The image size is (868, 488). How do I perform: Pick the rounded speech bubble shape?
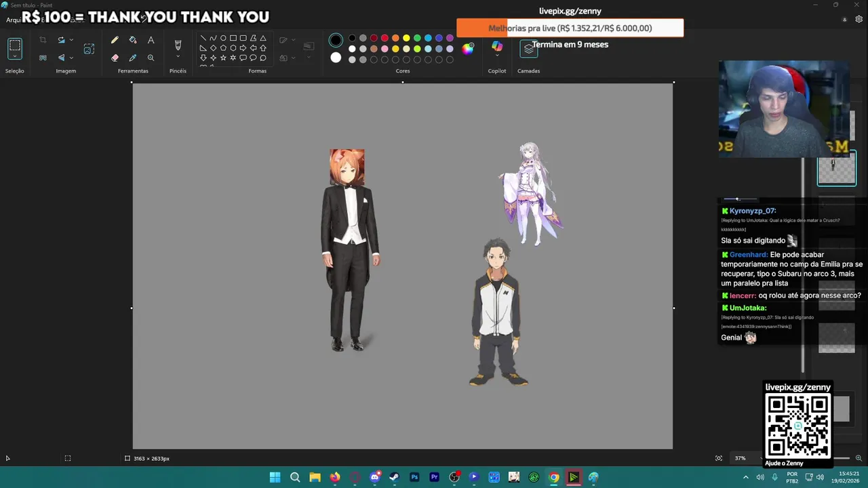click(x=243, y=58)
